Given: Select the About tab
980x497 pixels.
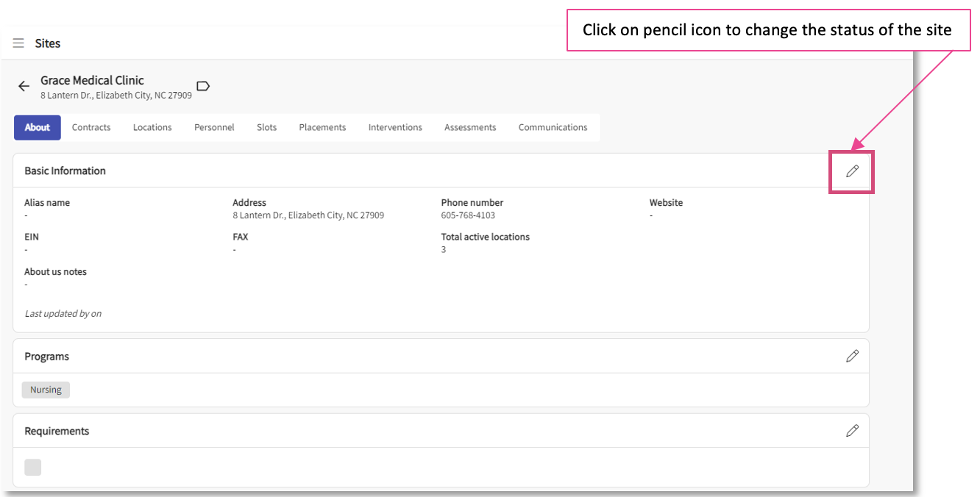Looking at the screenshot, I should tap(37, 127).
